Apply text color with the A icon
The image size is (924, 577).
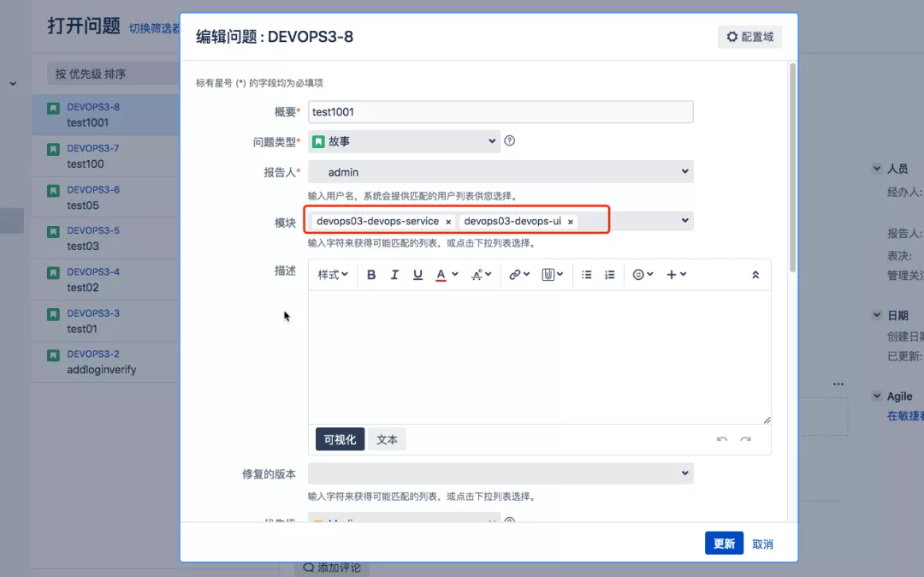(x=441, y=275)
